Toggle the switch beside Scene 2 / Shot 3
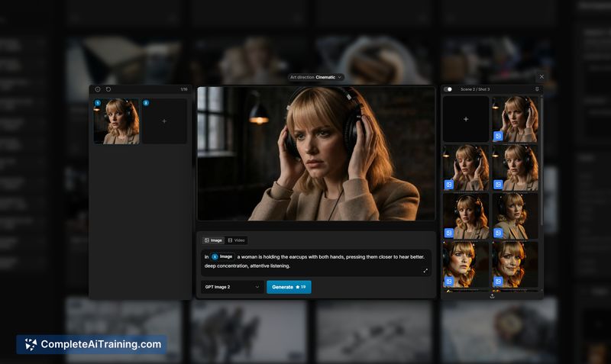Screen dimensions: 611x364 click(x=448, y=89)
